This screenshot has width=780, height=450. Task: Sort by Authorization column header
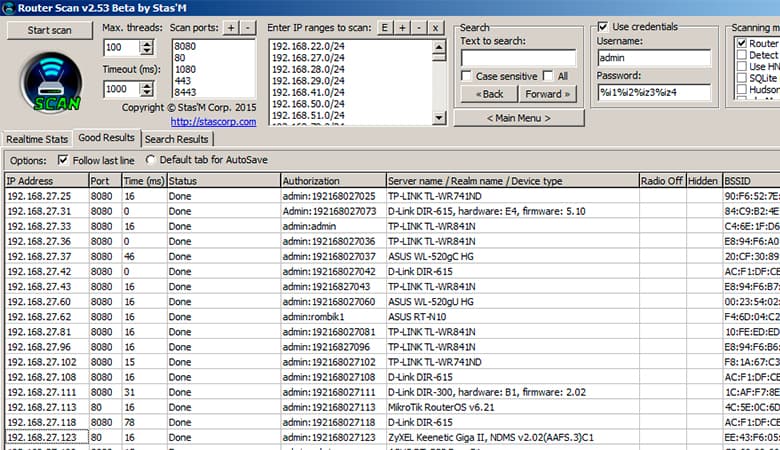pos(333,181)
